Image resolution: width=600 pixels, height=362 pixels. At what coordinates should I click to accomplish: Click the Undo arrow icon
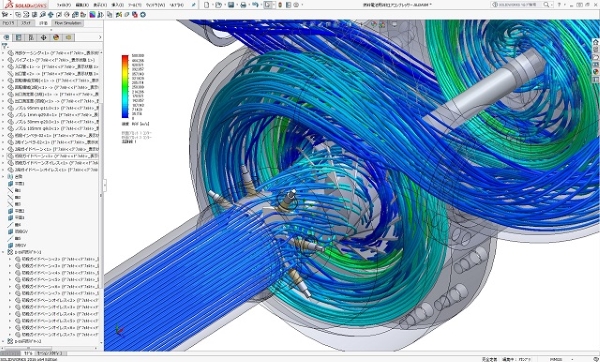(x=255, y=5)
